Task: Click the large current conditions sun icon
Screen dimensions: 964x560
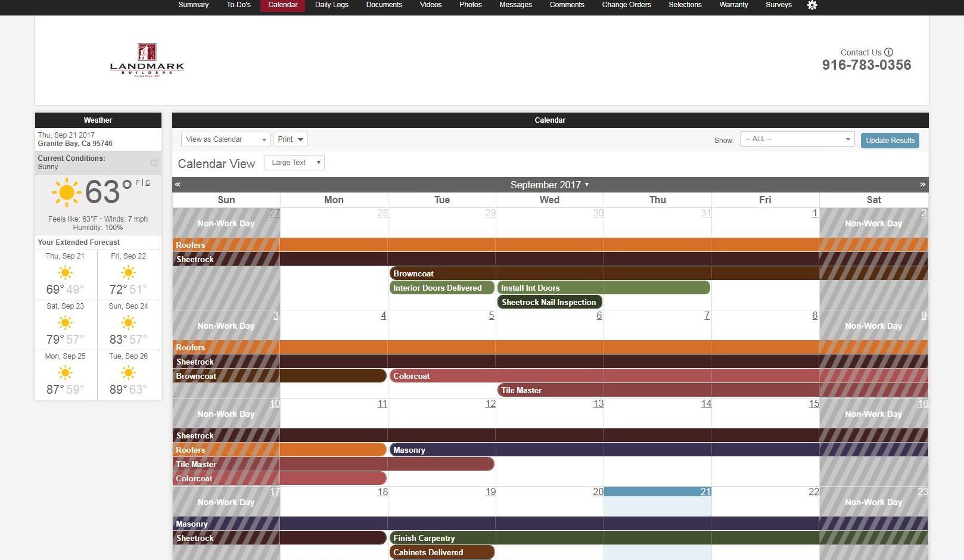Action: (x=66, y=192)
